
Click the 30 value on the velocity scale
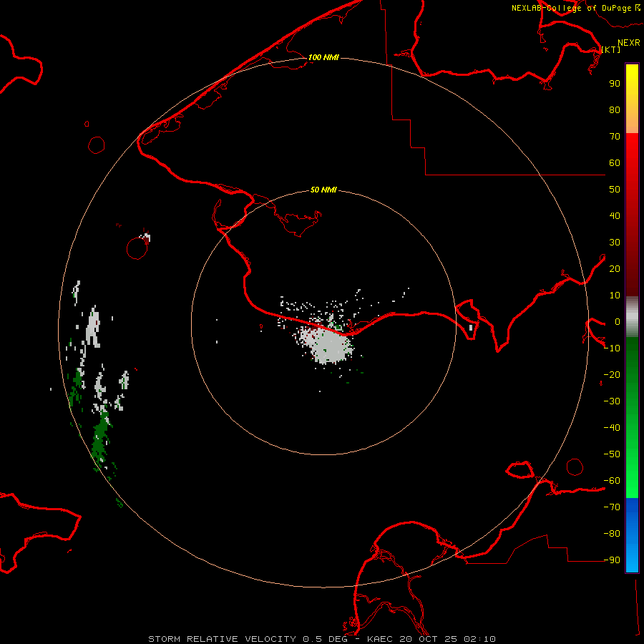(615, 243)
